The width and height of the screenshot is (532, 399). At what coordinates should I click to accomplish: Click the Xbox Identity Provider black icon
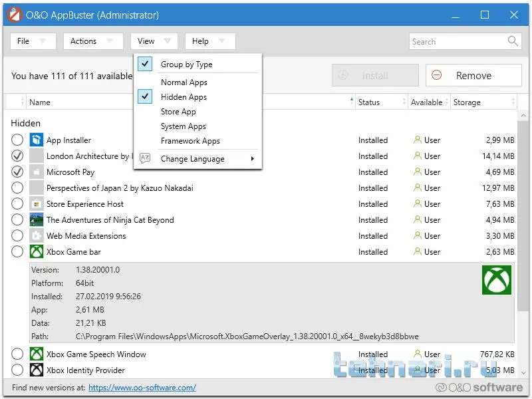(37, 370)
